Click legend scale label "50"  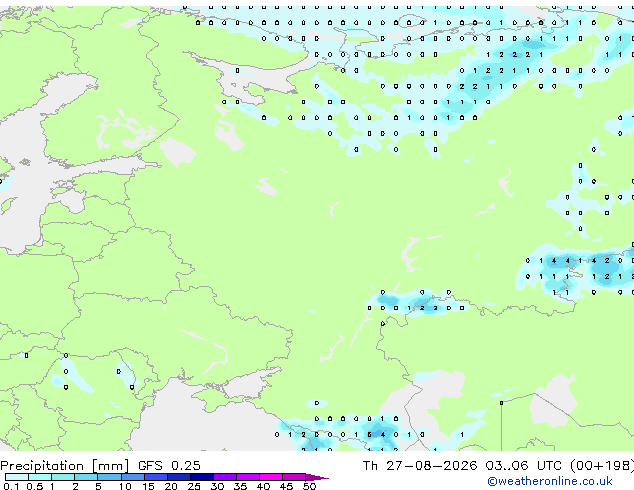point(310,486)
